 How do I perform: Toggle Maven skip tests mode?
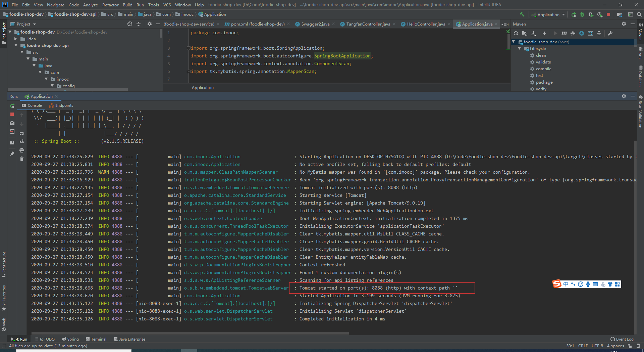click(x=582, y=33)
